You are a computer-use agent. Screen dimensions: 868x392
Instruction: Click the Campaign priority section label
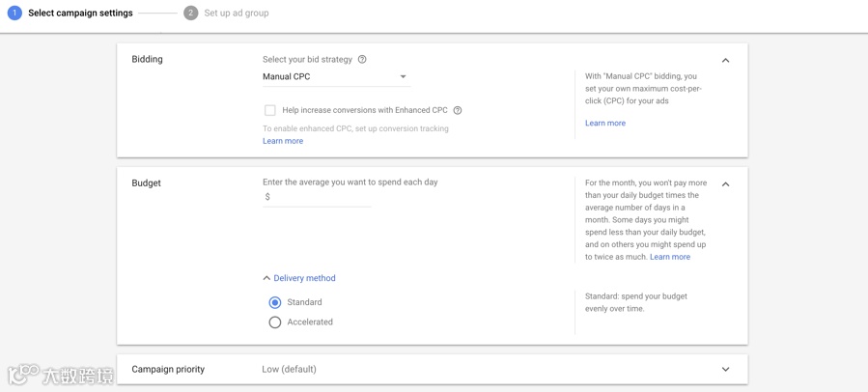coord(168,369)
